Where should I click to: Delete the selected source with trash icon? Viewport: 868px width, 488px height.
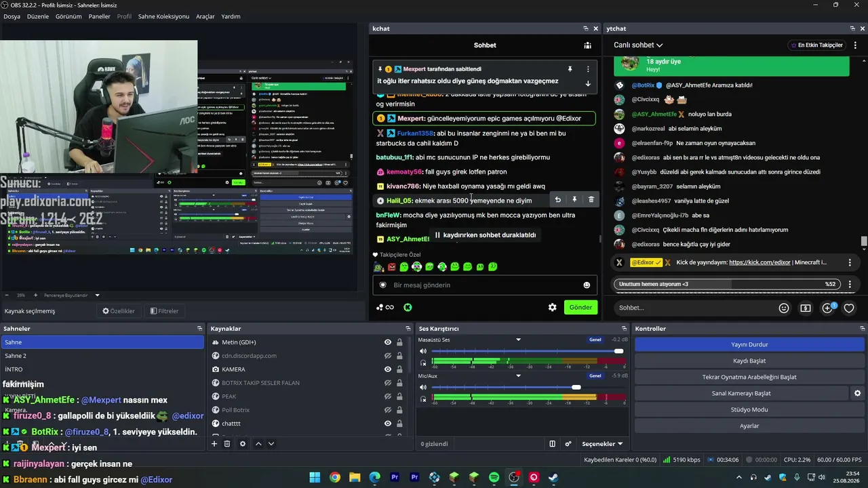pos(227,444)
